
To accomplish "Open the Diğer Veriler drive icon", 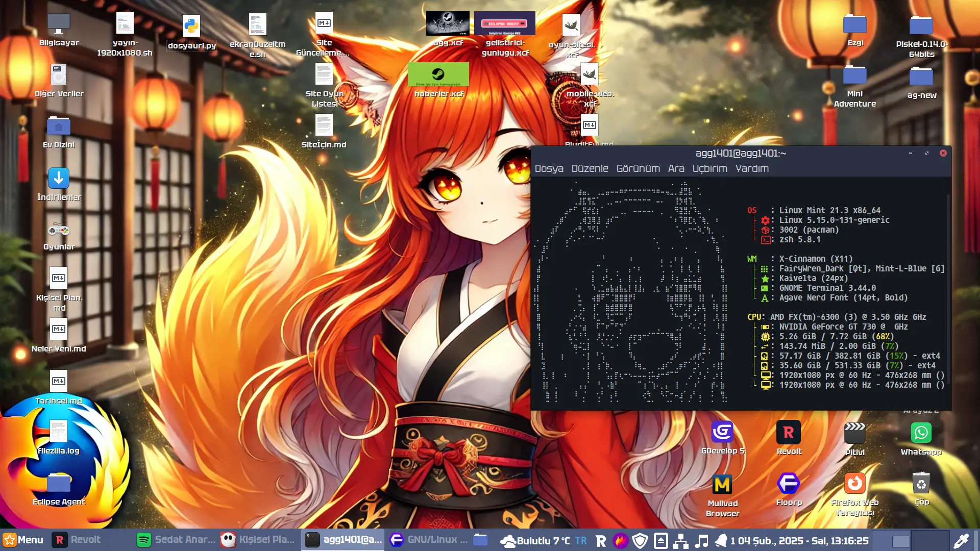I will (x=59, y=81).
